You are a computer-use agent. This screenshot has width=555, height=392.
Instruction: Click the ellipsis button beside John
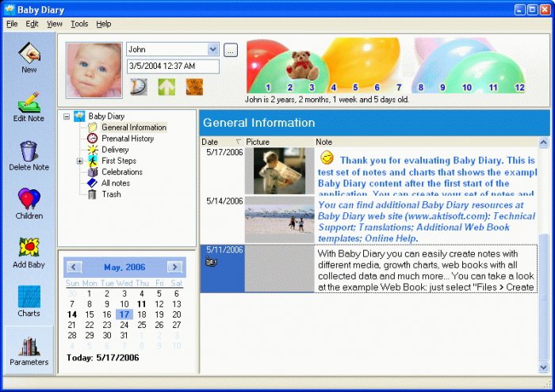point(231,50)
